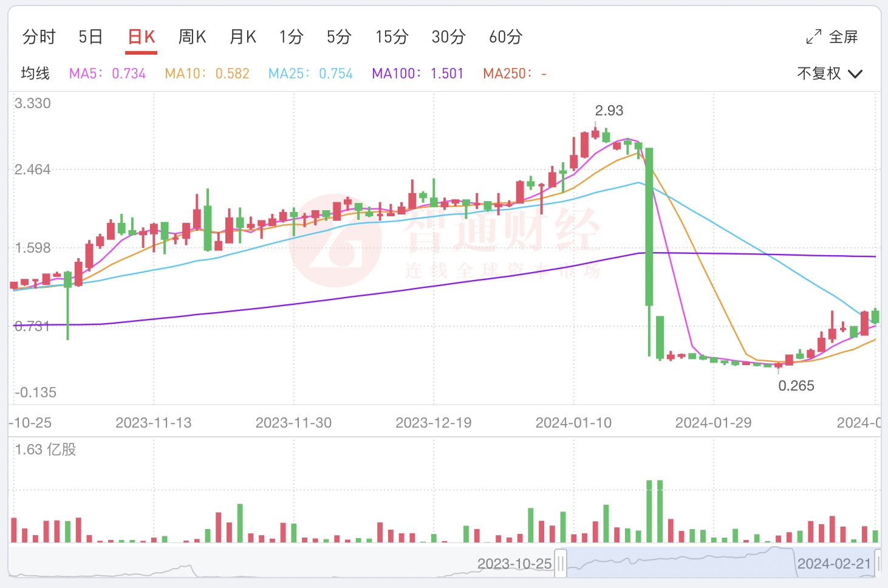
Task: Select the 60分 interval tab
Action: point(505,37)
